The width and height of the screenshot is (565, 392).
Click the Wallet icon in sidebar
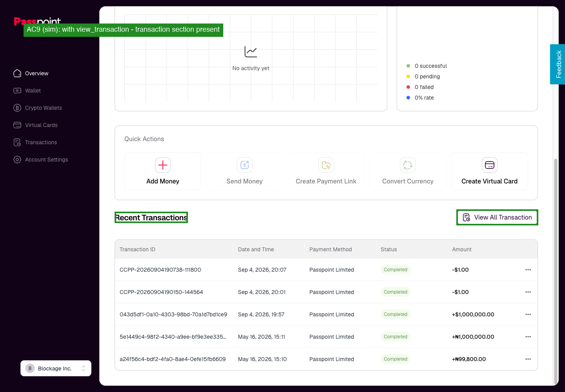click(x=17, y=91)
